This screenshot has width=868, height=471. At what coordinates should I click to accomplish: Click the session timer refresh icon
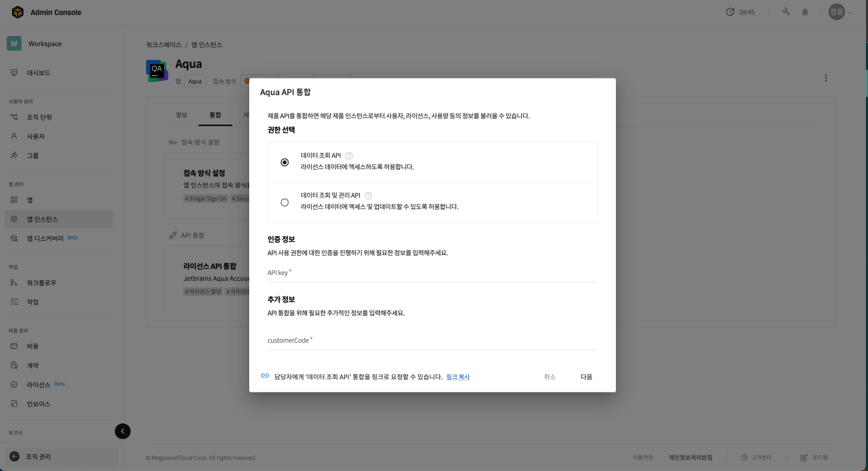730,12
